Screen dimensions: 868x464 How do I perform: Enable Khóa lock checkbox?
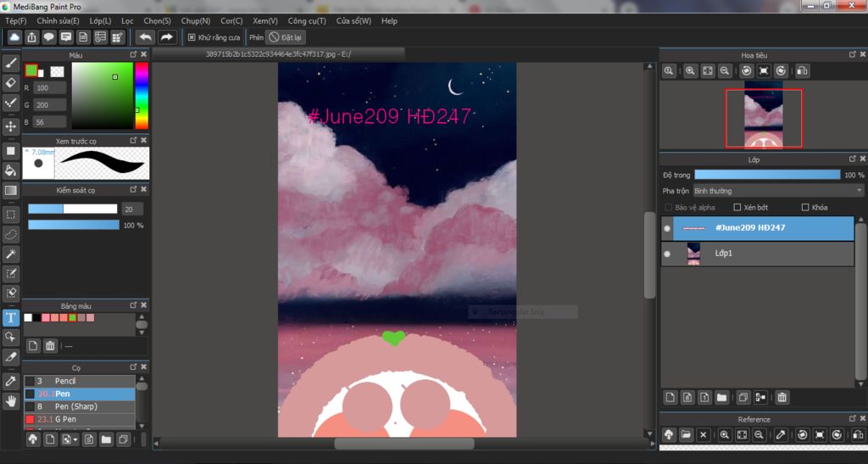[x=805, y=207]
